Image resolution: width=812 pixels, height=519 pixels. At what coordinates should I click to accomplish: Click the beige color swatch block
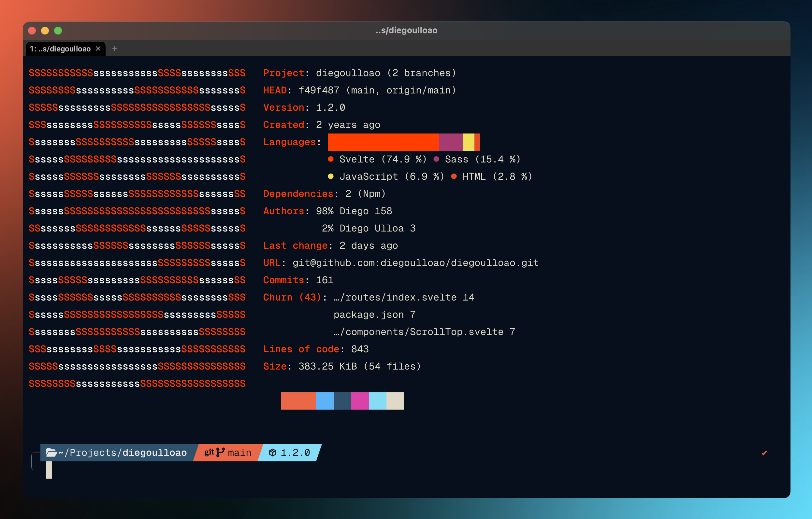click(395, 401)
